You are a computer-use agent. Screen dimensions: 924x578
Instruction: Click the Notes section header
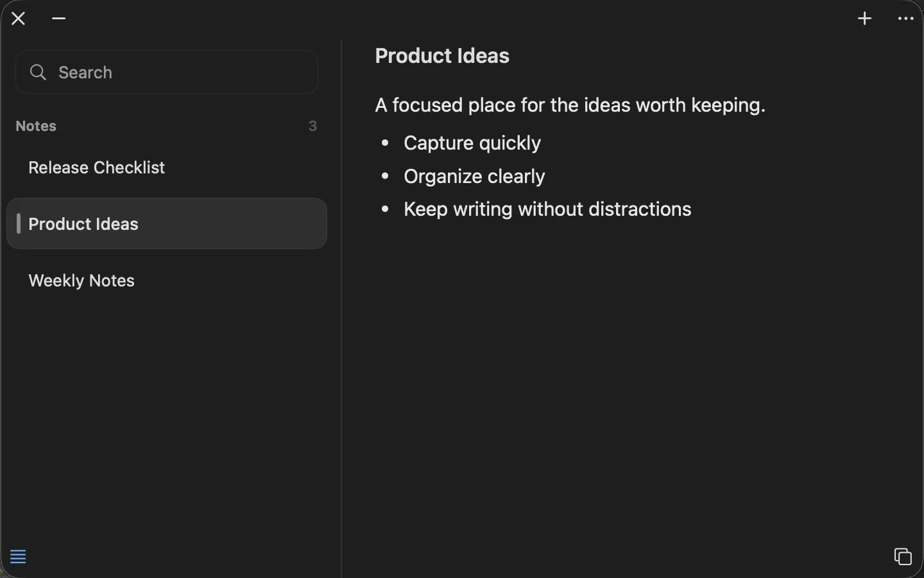[36, 126]
